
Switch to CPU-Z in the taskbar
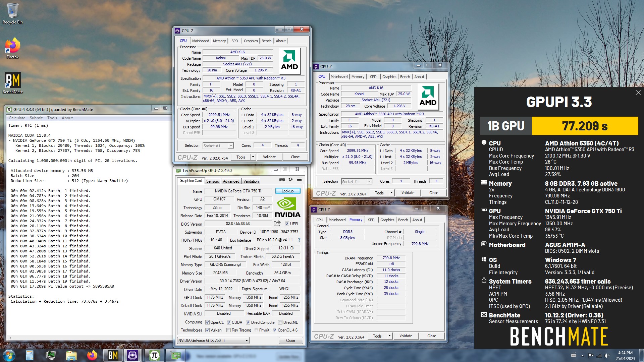(133, 355)
